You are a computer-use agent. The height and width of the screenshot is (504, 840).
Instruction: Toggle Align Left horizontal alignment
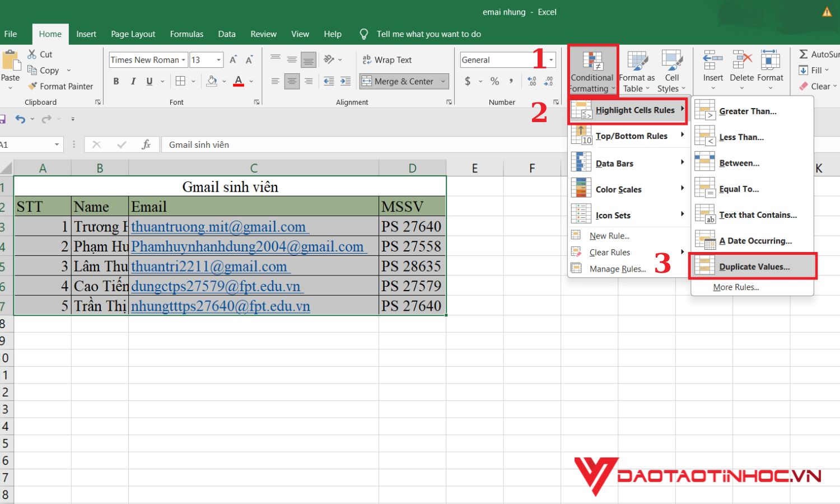pos(275,81)
